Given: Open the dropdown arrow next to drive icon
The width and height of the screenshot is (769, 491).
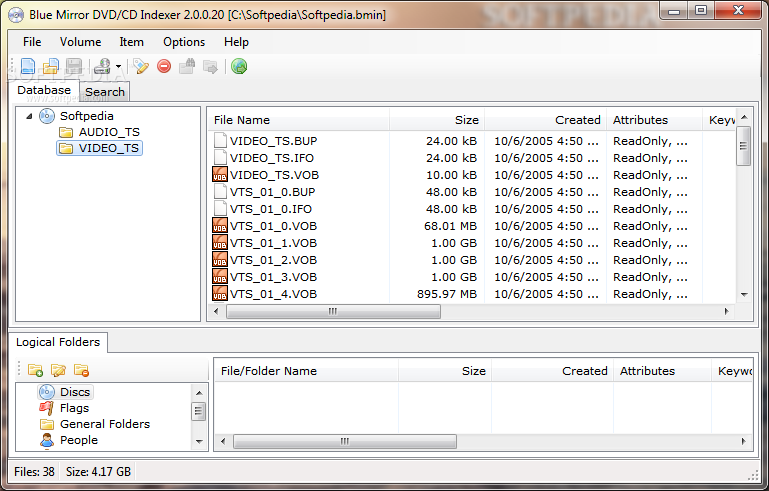Looking at the screenshot, I should tap(118, 66).
